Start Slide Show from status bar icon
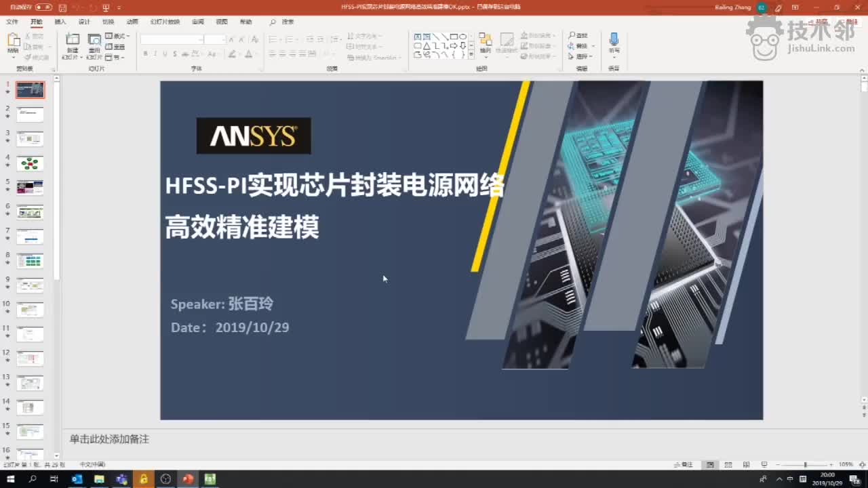Image resolution: width=868 pixels, height=488 pixels. pyautogui.click(x=764, y=464)
